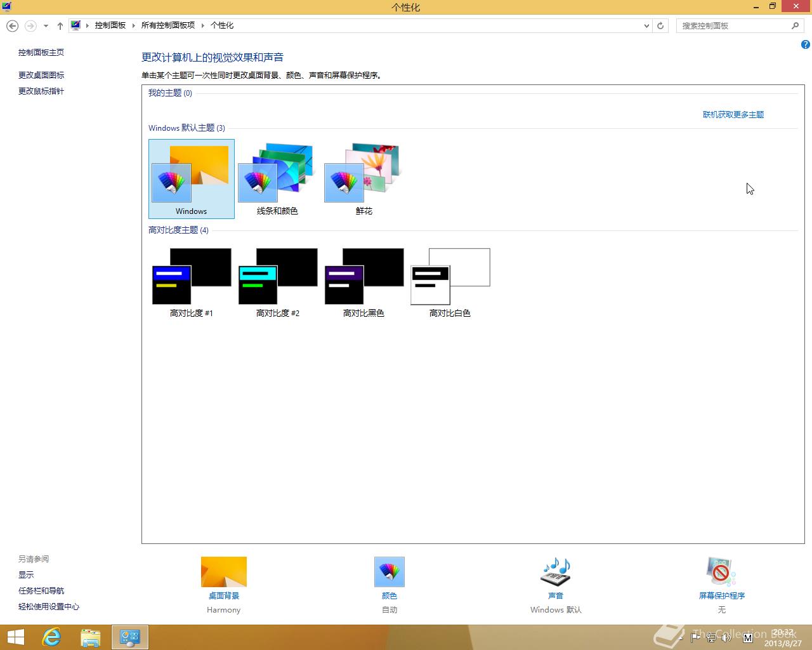Open 更改鼠标指针
Screen dimensions: 812x650
41,91
